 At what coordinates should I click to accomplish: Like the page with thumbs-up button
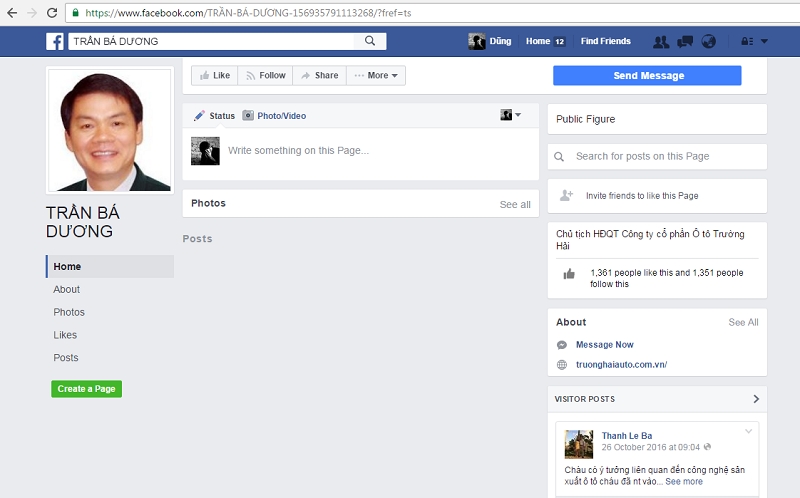213,75
